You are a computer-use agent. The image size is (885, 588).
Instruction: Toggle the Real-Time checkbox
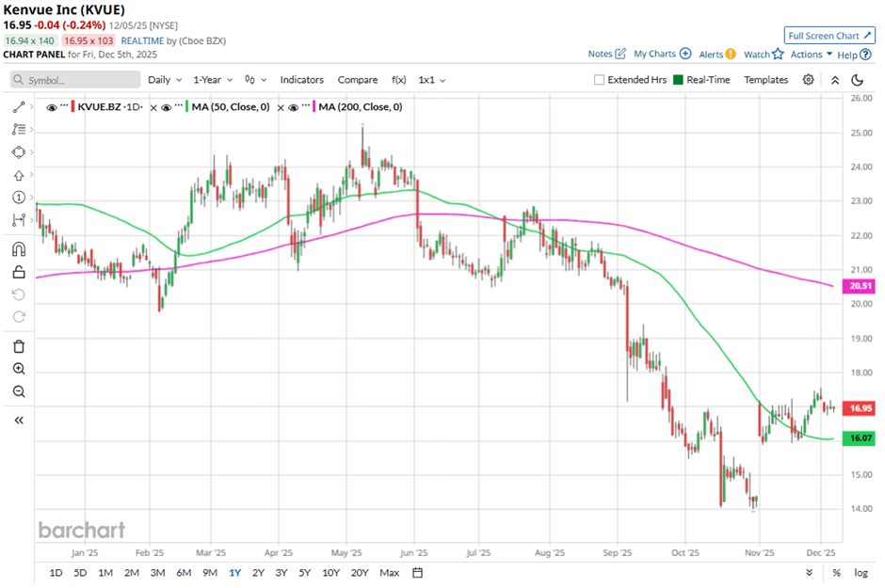tap(676, 80)
